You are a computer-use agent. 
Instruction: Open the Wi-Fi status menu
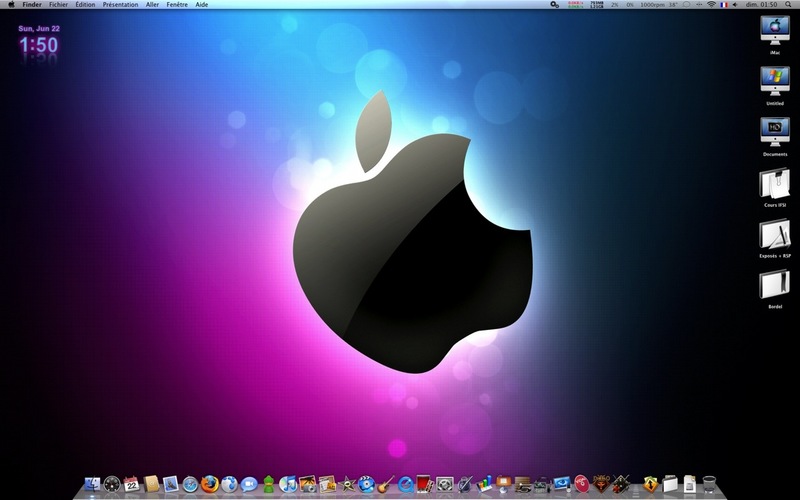pos(711,5)
